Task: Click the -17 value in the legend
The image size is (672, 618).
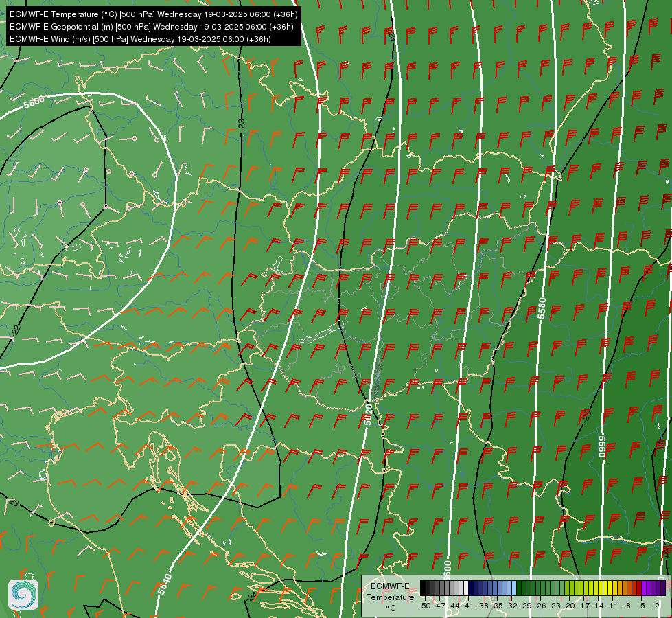Action: pos(583,606)
